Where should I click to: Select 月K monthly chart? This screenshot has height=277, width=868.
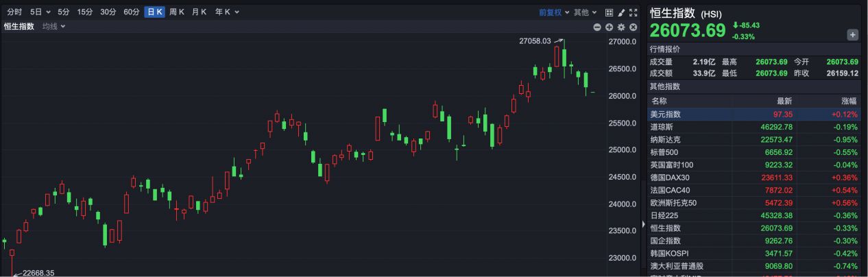pyautogui.click(x=200, y=12)
